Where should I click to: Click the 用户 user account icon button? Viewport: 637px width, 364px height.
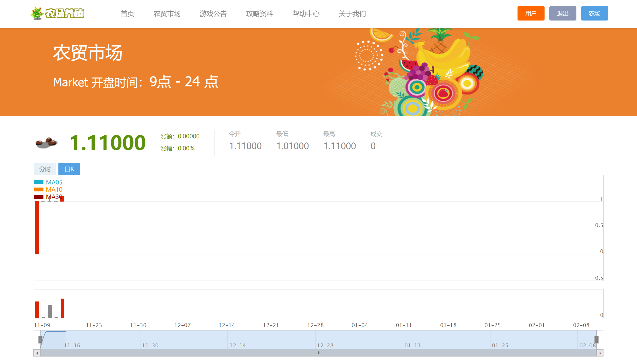[531, 14]
